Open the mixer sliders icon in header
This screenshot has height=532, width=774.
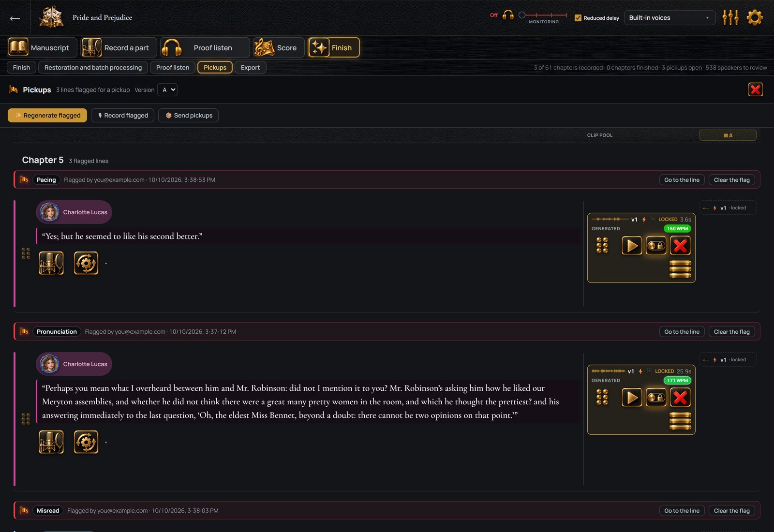tap(730, 17)
